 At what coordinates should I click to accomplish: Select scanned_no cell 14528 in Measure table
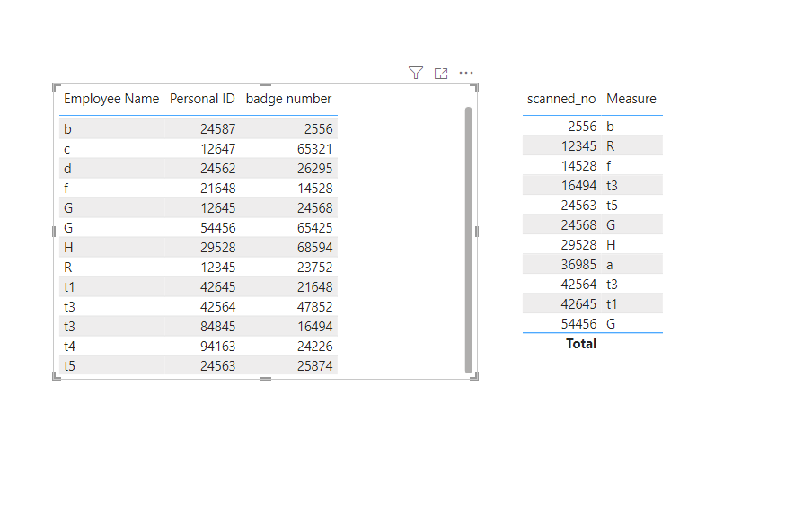click(579, 166)
